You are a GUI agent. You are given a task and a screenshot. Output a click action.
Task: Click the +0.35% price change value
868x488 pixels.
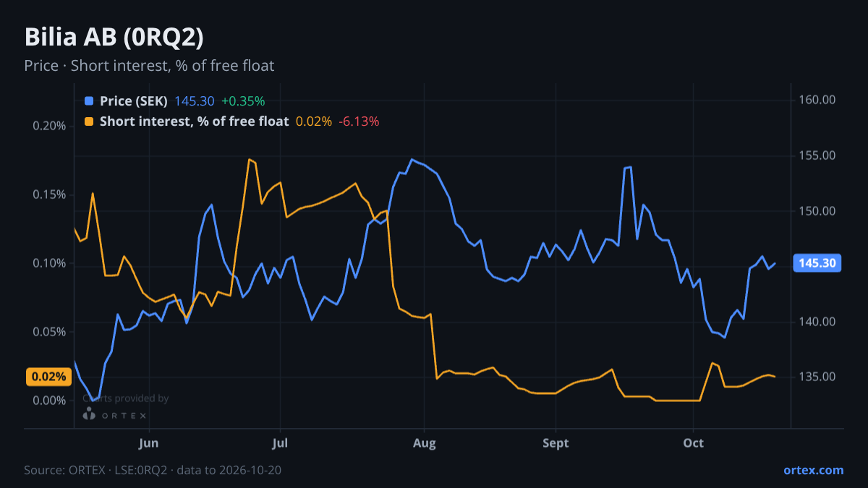(243, 101)
